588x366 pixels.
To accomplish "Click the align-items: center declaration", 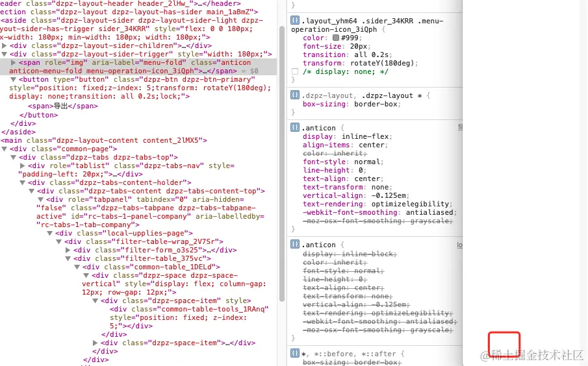I will (x=346, y=145).
